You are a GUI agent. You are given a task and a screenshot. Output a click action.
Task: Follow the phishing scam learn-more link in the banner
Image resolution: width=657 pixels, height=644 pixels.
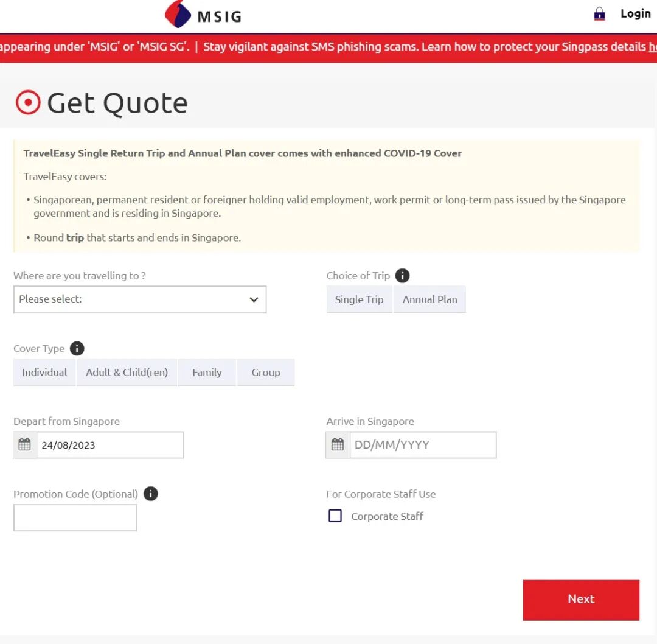tap(652, 46)
